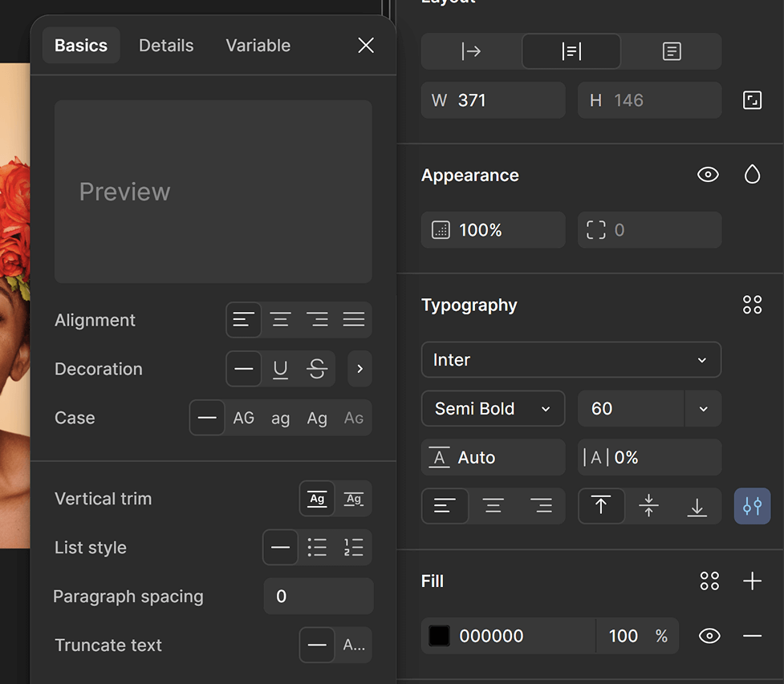Open Typography styles four-dots icon
Image resolution: width=784 pixels, height=684 pixels.
752,305
